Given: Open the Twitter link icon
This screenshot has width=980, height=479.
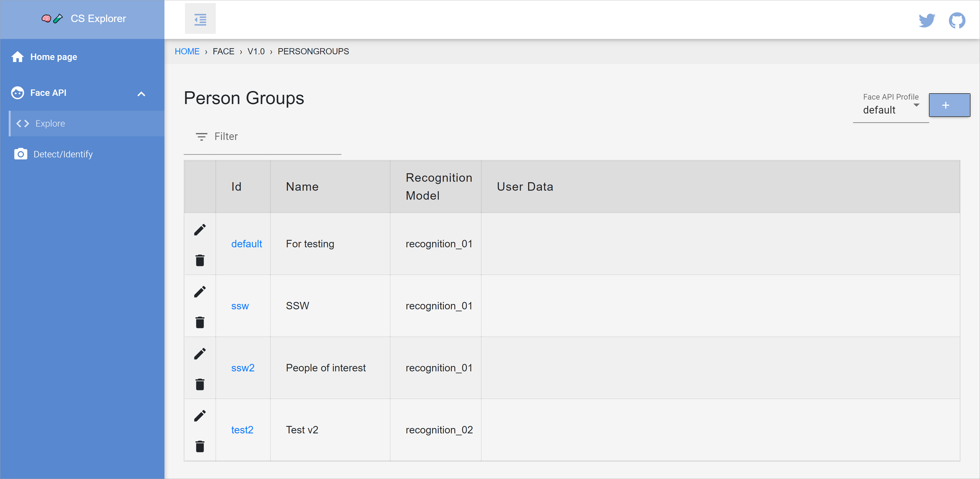Looking at the screenshot, I should pos(926,20).
